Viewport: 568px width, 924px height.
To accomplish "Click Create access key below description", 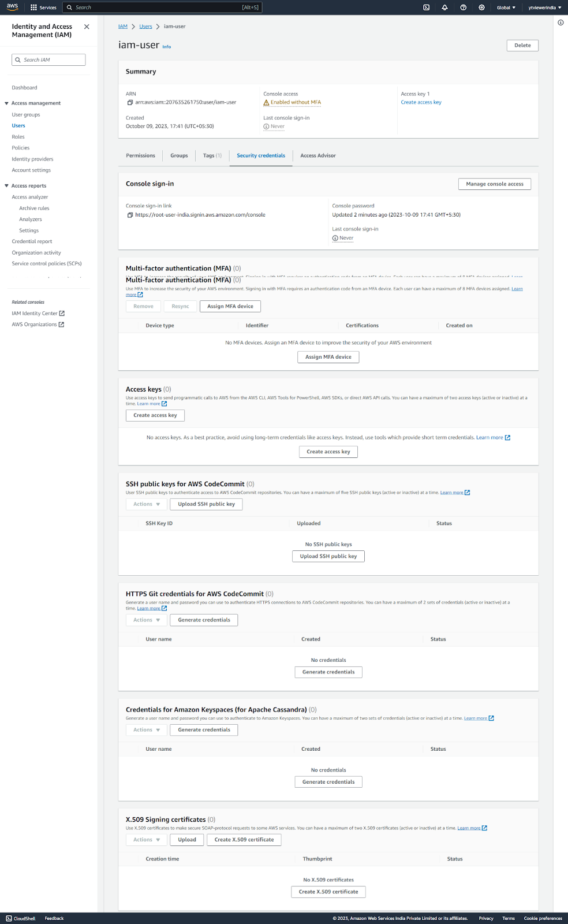I will [155, 415].
